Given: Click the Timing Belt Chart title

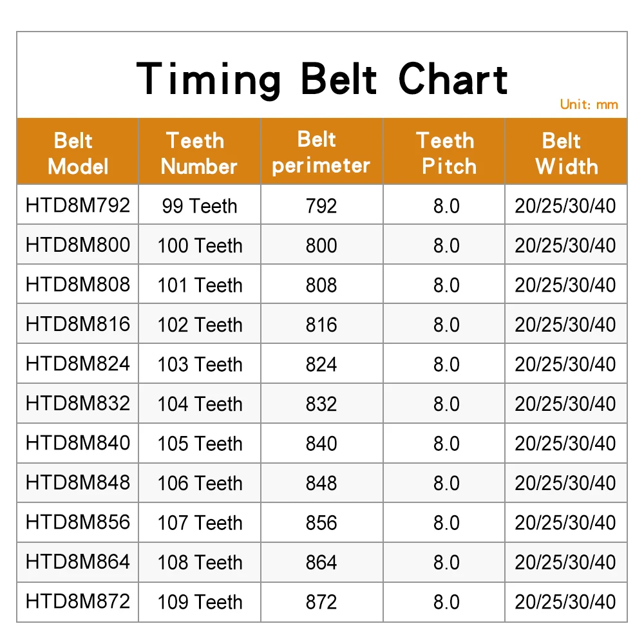Looking at the screenshot, I should 322,79.
